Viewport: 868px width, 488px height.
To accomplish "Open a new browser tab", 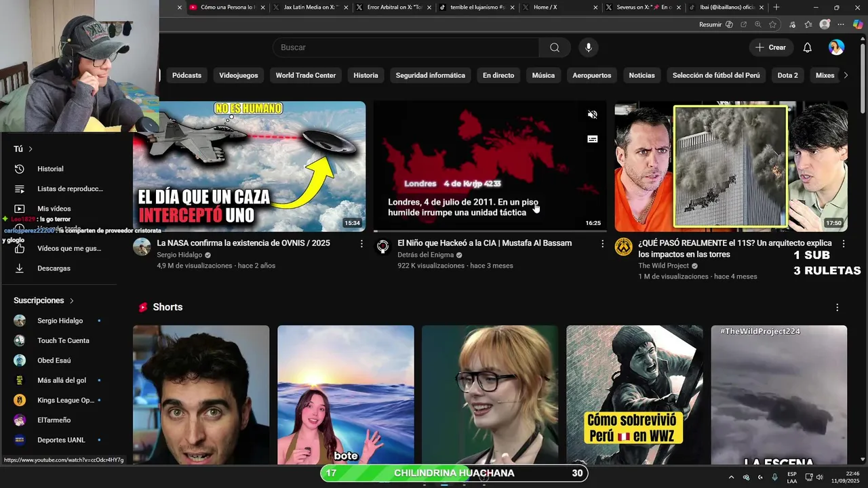I will tap(776, 7).
